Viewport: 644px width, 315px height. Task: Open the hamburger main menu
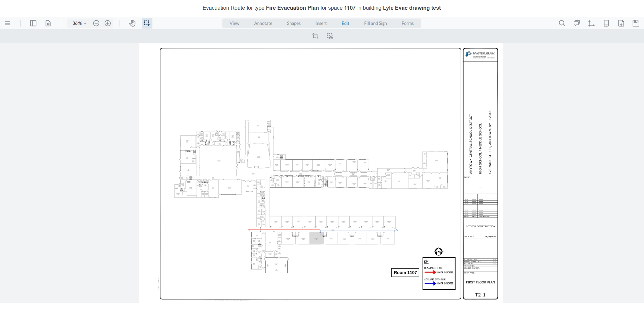[x=7, y=23]
